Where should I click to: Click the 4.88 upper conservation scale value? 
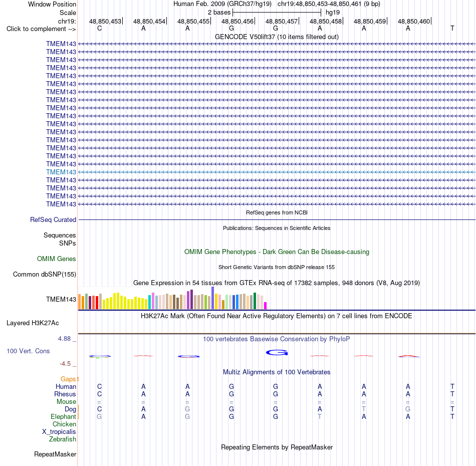pyautogui.click(x=64, y=339)
